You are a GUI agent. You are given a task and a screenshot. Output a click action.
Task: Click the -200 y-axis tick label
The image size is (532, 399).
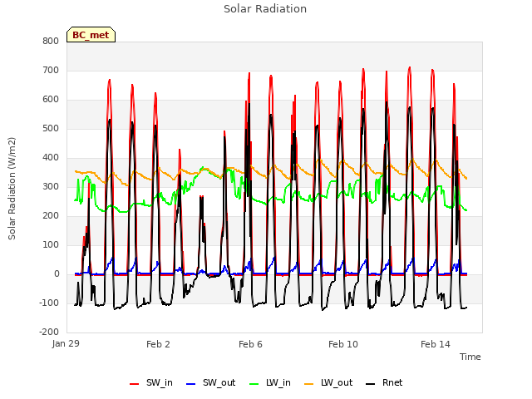(x=49, y=332)
